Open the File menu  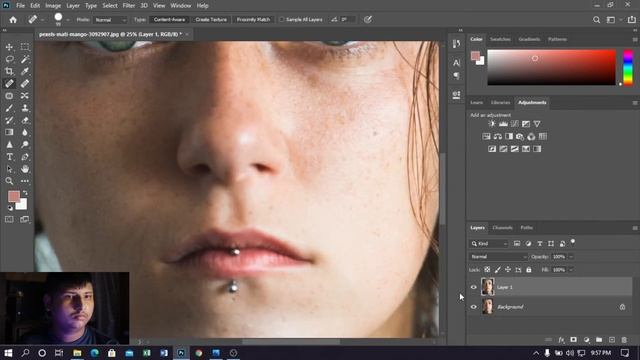[20, 6]
